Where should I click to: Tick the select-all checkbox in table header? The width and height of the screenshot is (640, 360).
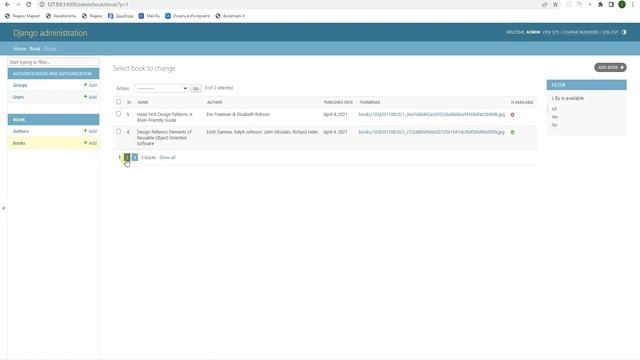(x=118, y=102)
